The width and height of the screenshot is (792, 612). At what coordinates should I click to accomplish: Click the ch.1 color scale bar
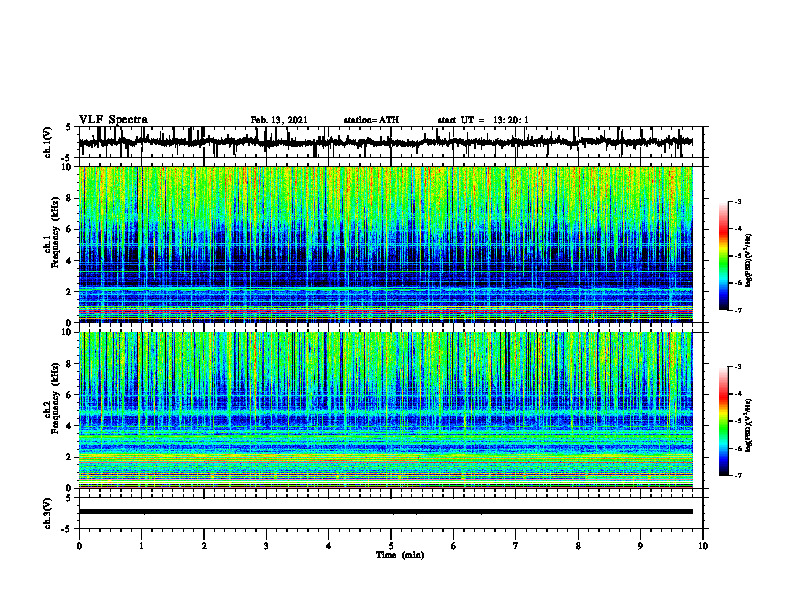723,256
